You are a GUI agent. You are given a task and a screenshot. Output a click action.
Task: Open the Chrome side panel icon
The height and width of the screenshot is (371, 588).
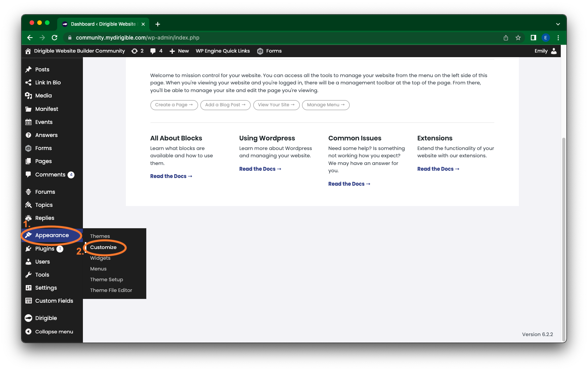533,38
